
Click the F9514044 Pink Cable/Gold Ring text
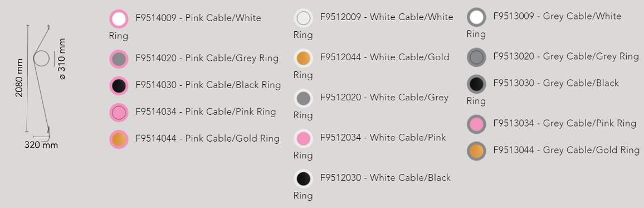pos(207,138)
